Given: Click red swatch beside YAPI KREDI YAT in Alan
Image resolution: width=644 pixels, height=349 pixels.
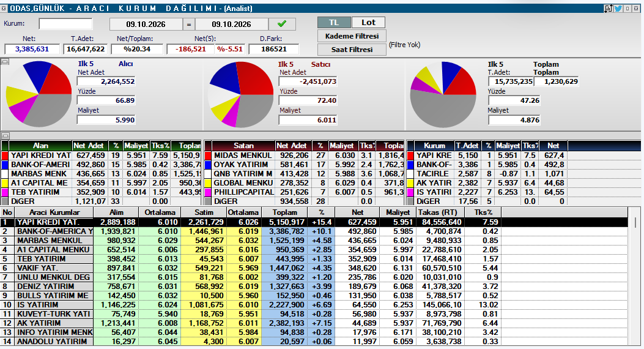Looking at the screenshot, I should (x=5, y=156).
